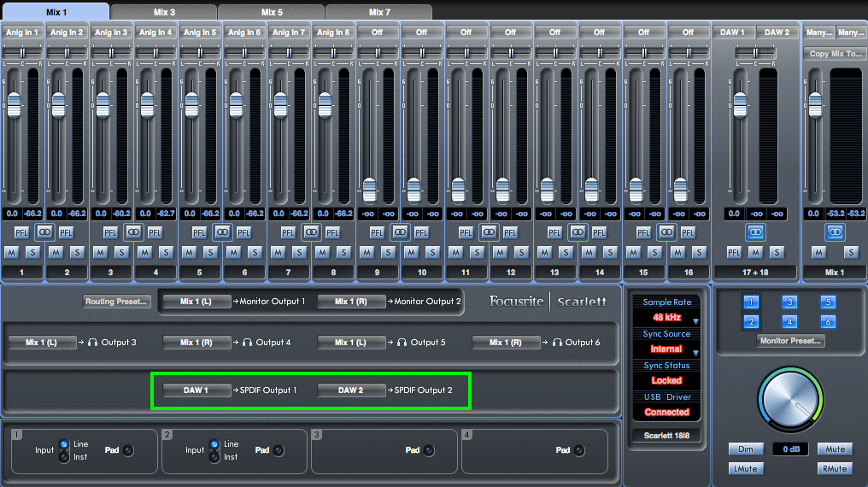The image size is (868, 487).
Task: Click the Scarlett 18i8 device name button
Action: [666, 436]
